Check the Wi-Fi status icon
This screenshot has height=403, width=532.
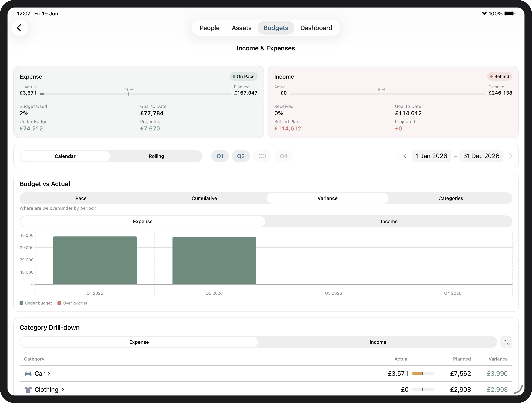click(484, 14)
